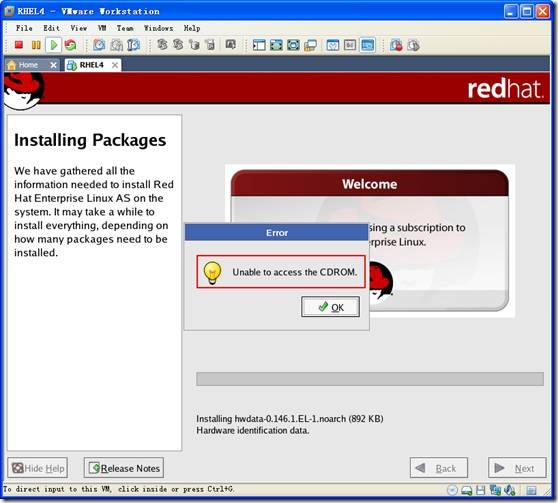Open the Team menu
558x503 pixels.
(125, 28)
